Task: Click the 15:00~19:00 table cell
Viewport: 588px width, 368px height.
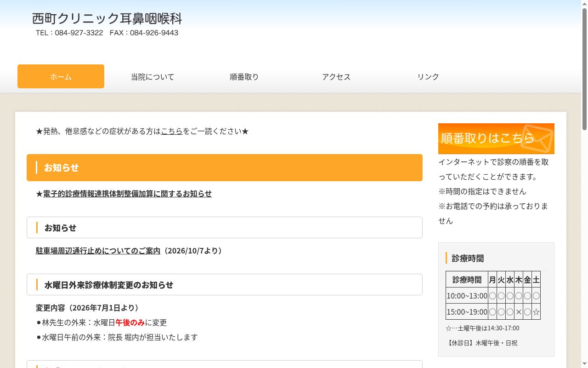Action: pyautogui.click(x=467, y=312)
